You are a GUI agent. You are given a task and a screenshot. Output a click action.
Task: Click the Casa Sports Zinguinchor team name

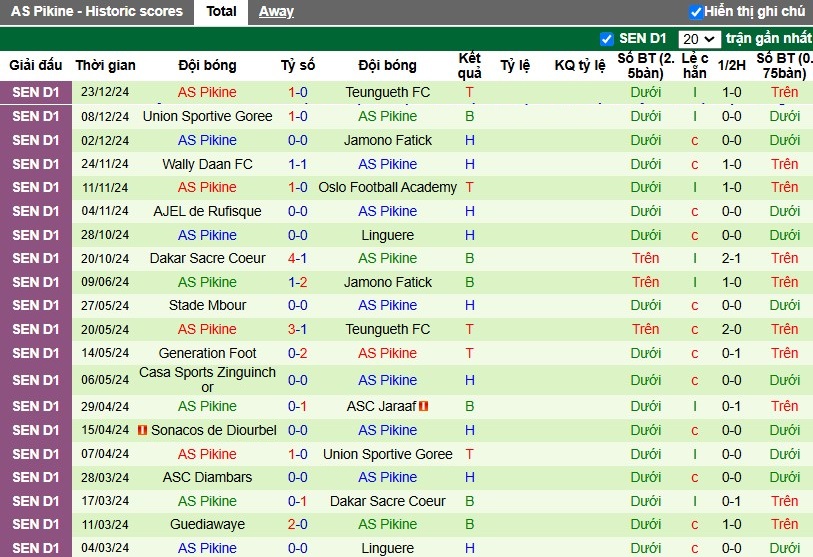tap(207, 380)
